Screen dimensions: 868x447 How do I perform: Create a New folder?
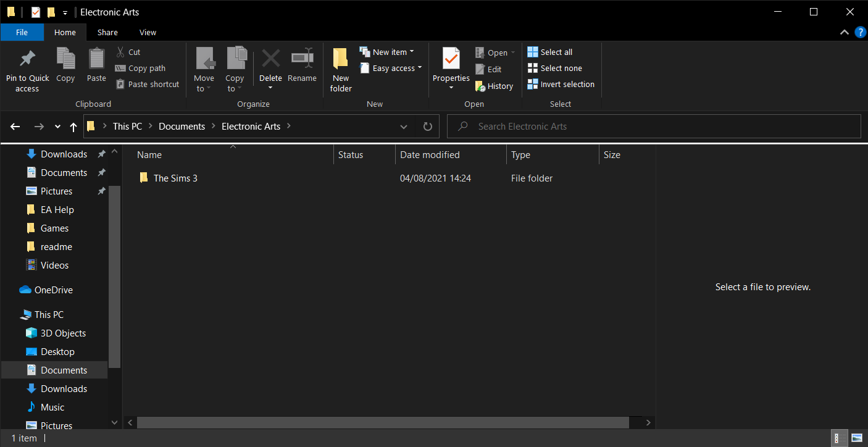(341, 70)
